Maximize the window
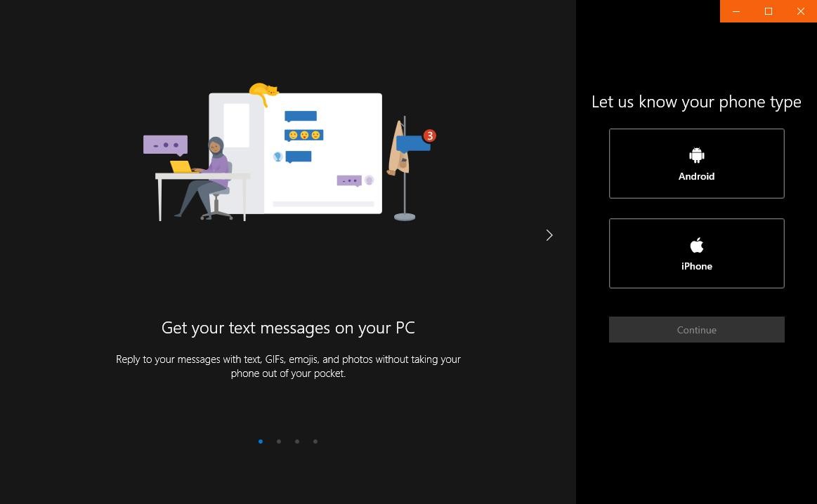Screen dimensions: 817x504 pyautogui.click(x=769, y=11)
